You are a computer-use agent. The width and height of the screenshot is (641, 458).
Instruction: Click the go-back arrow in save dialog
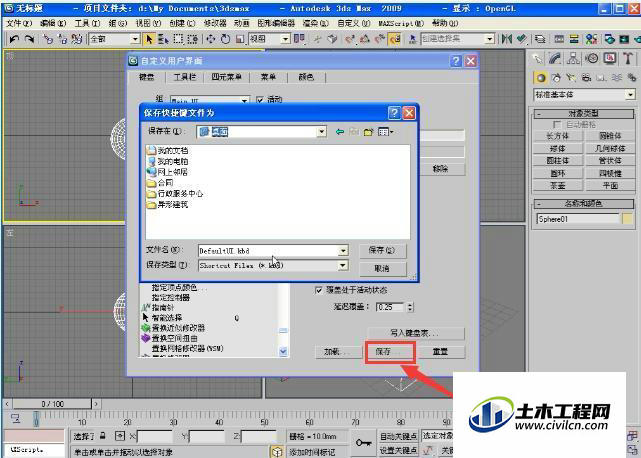(x=340, y=132)
